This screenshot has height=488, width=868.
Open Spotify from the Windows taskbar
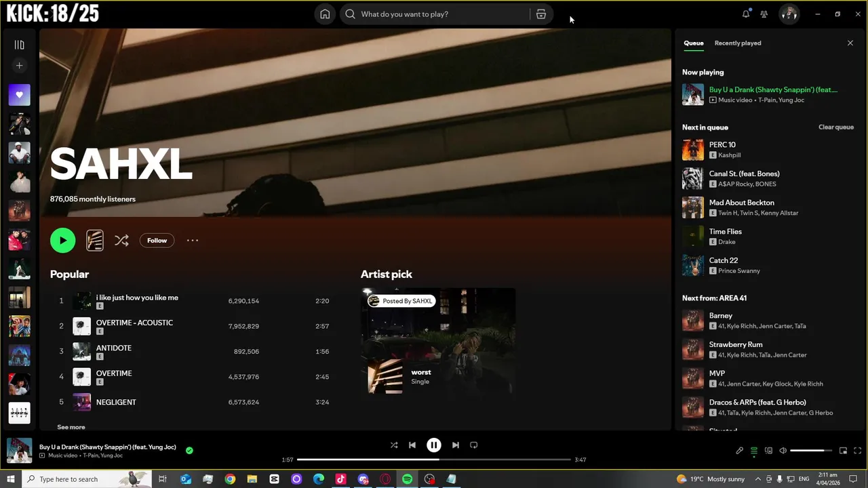407,479
